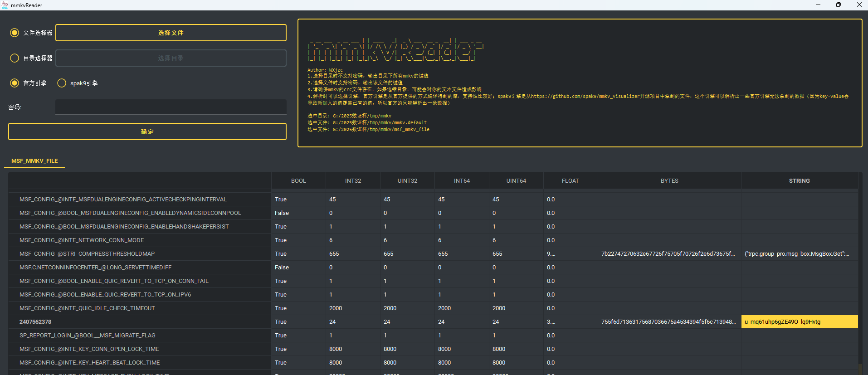Focus the 密码 password input field
The width and height of the screenshot is (868, 375).
pyautogui.click(x=171, y=107)
